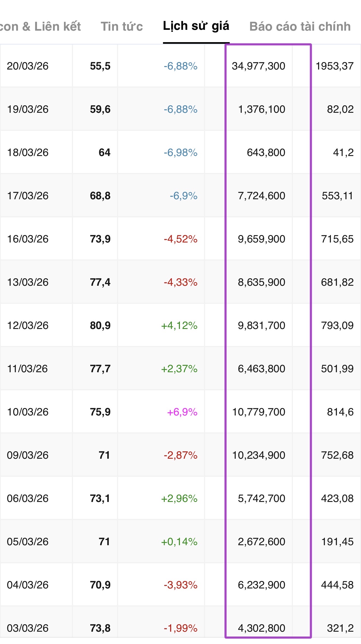This screenshot has width=361, height=644.
Task: Click the -3,93% change value
Action: coord(180,585)
